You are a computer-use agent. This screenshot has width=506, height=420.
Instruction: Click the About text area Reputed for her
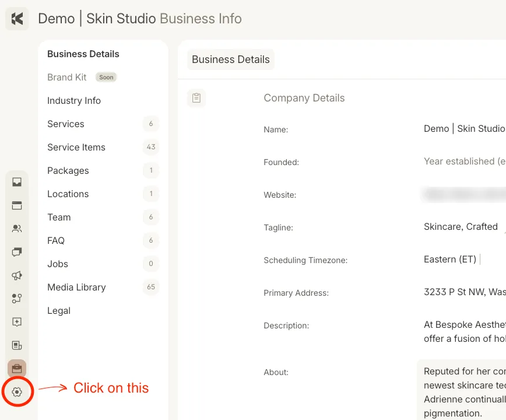tap(462, 390)
